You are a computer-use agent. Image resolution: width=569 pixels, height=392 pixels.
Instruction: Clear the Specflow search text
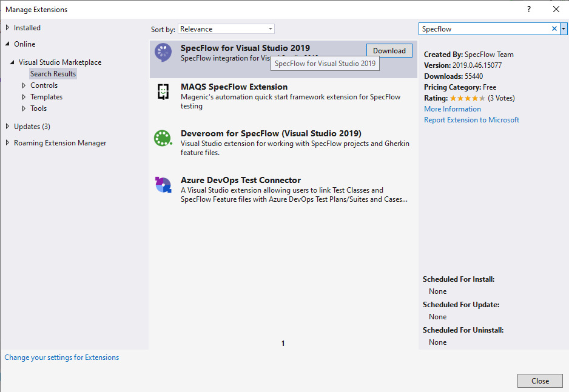554,28
